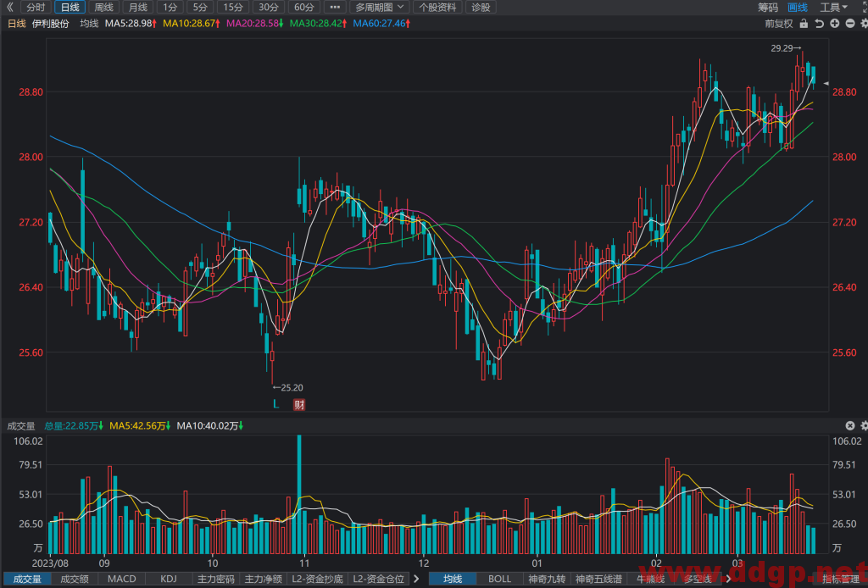Close the volume indicator panel
Viewport: 868px width, 588px height.
point(849,425)
